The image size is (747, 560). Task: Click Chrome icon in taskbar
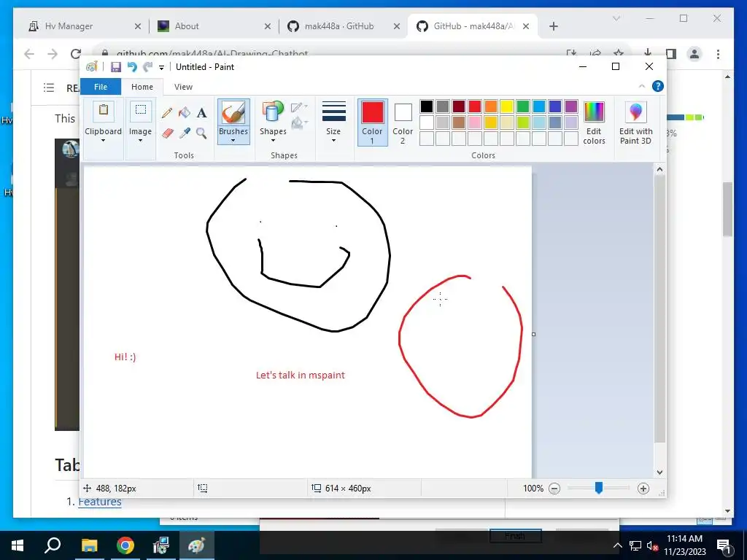125,545
